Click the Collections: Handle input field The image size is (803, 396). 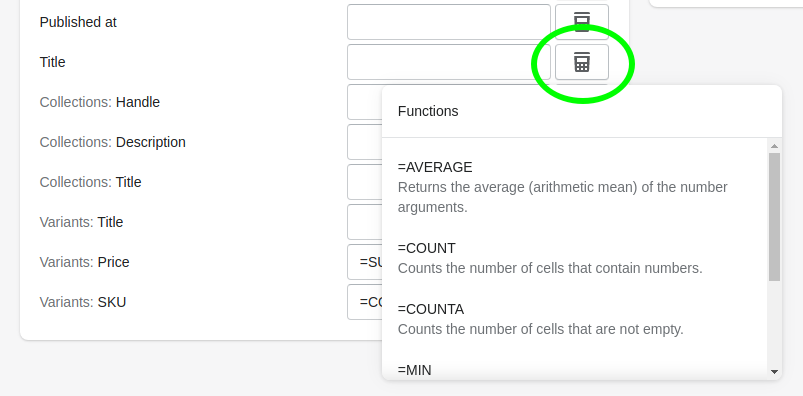(x=365, y=102)
